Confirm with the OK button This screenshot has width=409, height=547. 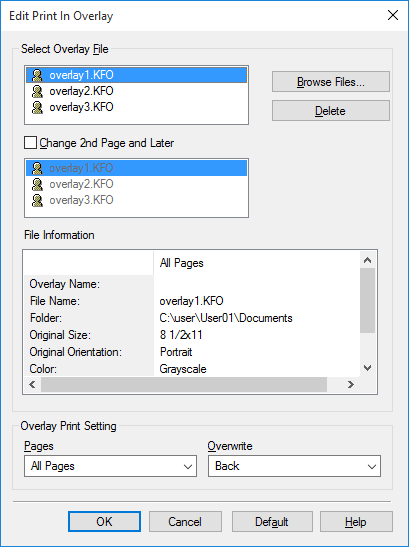pyautogui.click(x=104, y=522)
